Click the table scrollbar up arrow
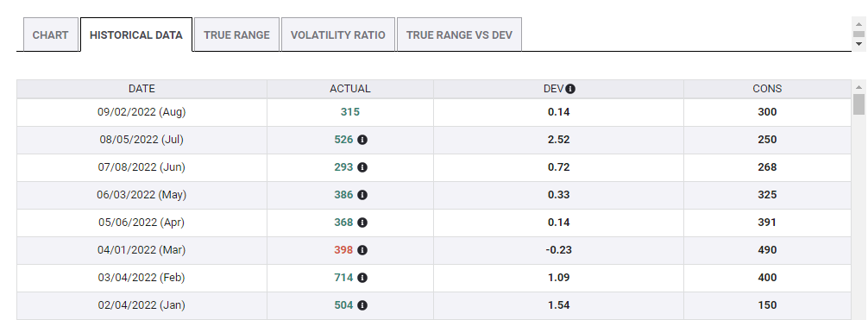868x320 pixels. [859, 87]
